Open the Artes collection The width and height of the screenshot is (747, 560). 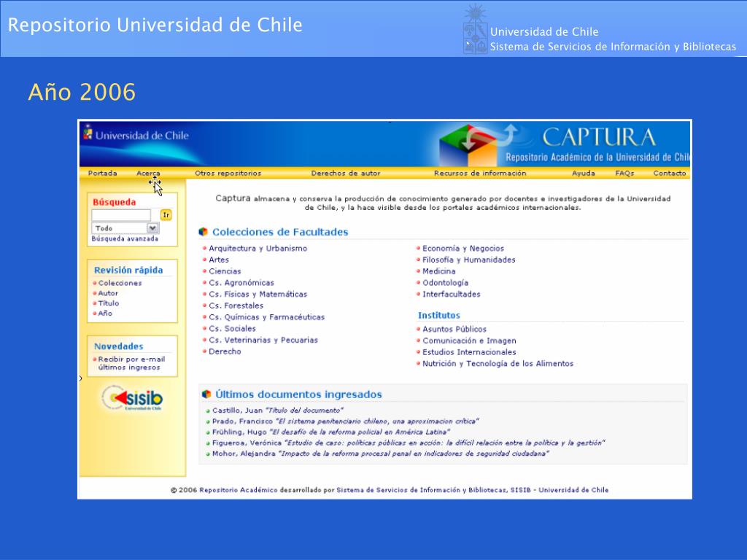[x=219, y=260]
